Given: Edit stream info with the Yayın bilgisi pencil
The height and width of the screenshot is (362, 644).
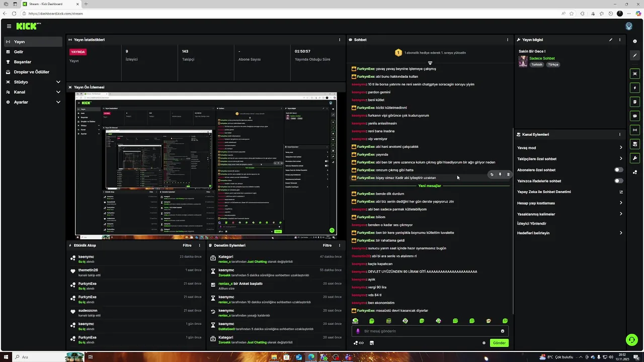Looking at the screenshot, I should coord(611,40).
